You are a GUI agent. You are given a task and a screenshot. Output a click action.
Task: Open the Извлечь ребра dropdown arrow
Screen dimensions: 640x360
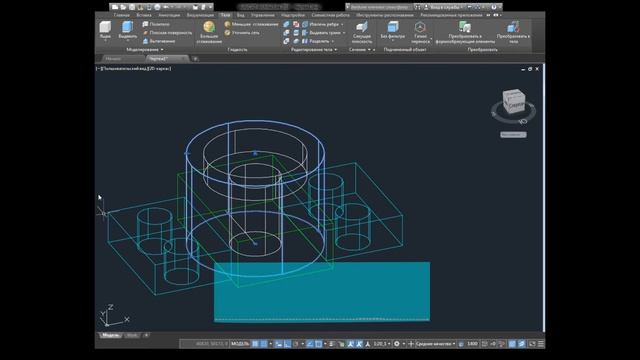[342, 24]
